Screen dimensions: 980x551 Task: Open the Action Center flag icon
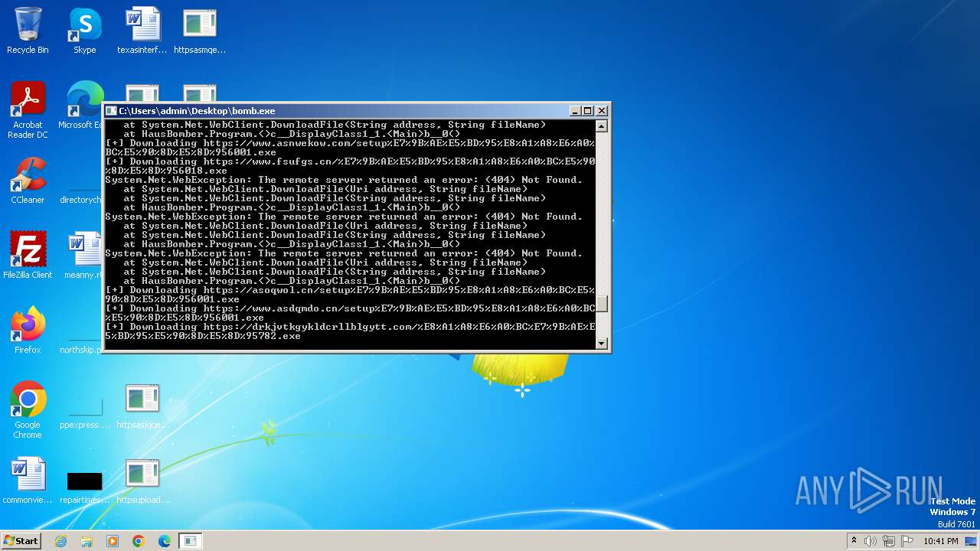click(x=906, y=541)
